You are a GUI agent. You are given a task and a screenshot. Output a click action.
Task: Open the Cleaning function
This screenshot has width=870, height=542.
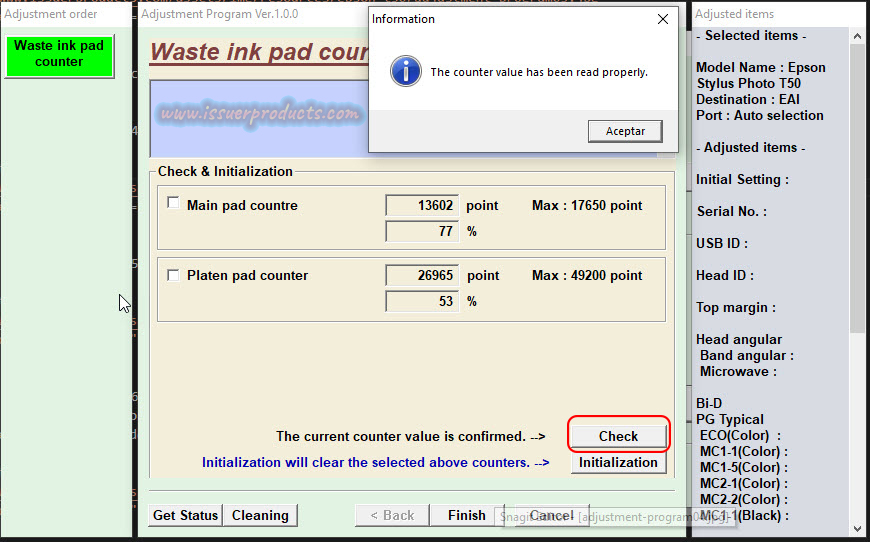point(260,515)
